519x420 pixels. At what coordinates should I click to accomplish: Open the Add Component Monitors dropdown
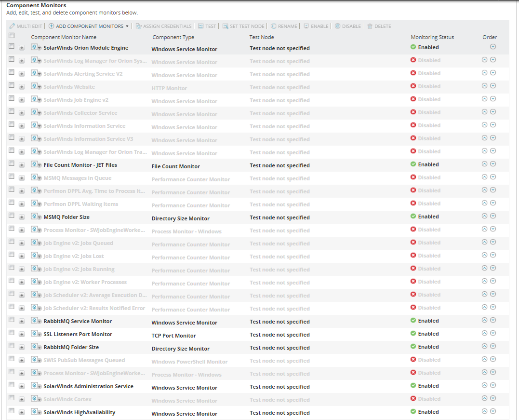point(88,26)
